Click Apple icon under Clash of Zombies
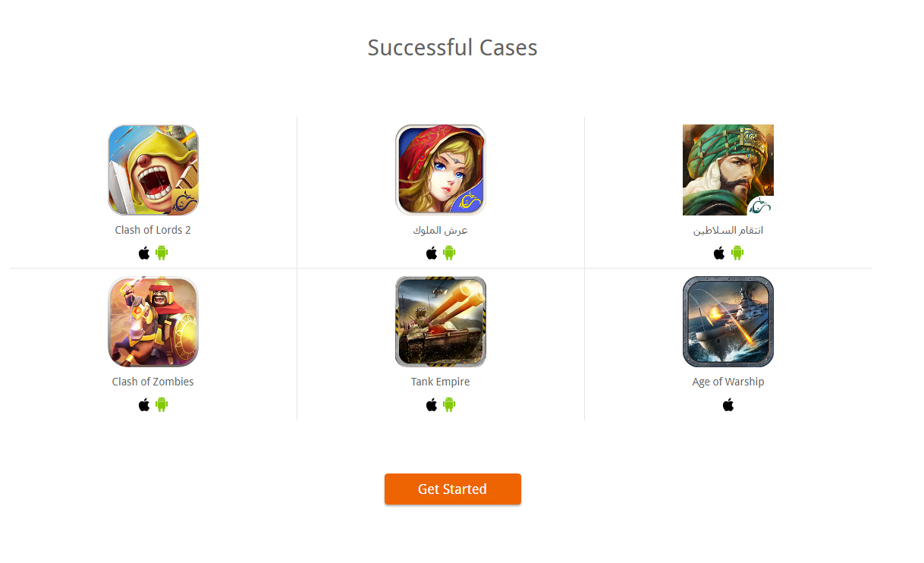The height and width of the screenshot is (563, 924). pos(144,404)
